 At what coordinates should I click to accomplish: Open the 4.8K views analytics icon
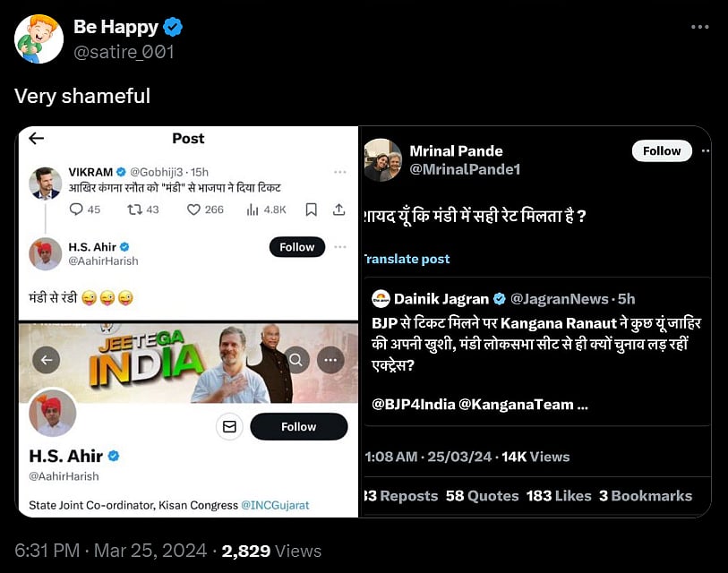click(x=253, y=210)
